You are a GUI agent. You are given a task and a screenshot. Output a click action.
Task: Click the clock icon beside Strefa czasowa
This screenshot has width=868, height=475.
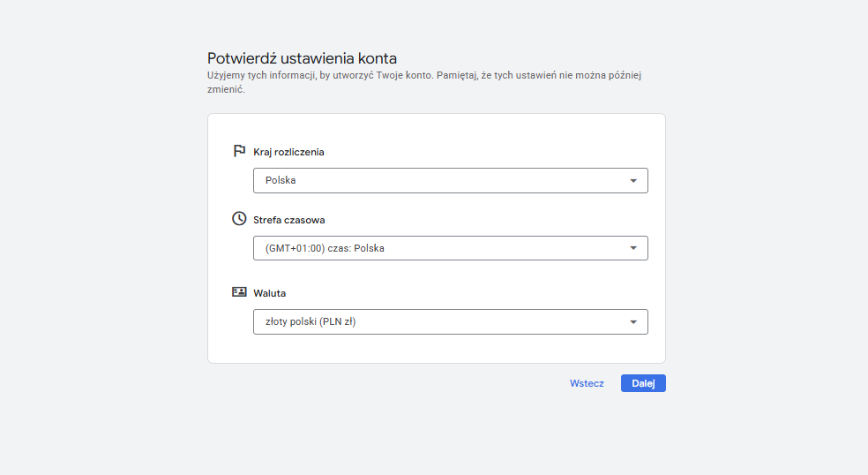(x=238, y=219)
